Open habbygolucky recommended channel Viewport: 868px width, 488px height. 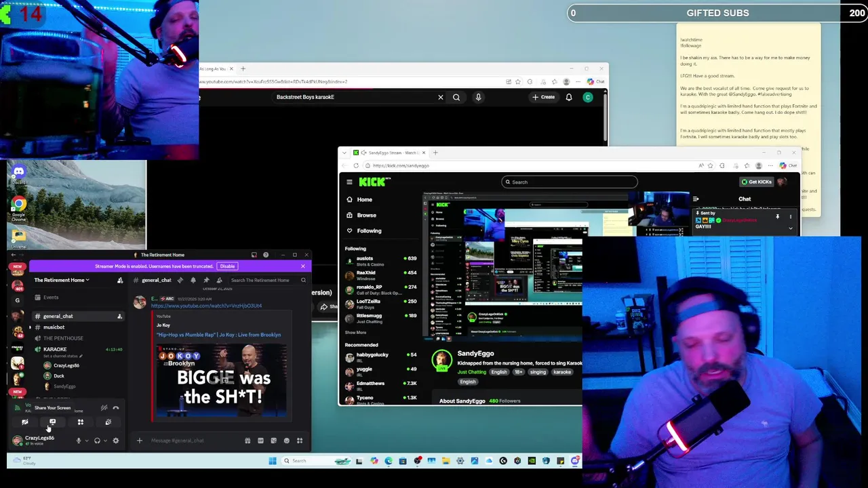[380, 357]
